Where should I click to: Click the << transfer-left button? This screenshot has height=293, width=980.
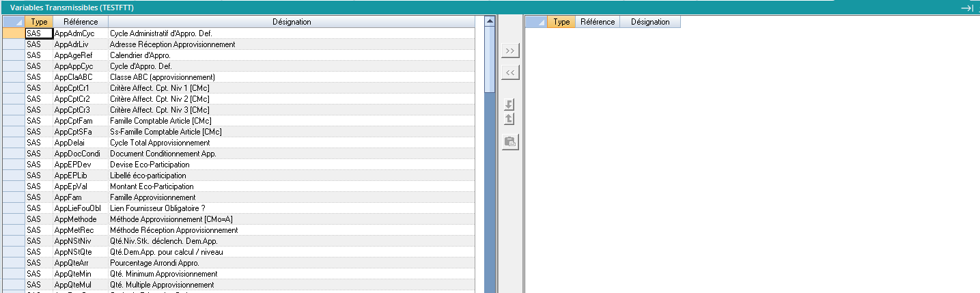(x=510, y=72)
